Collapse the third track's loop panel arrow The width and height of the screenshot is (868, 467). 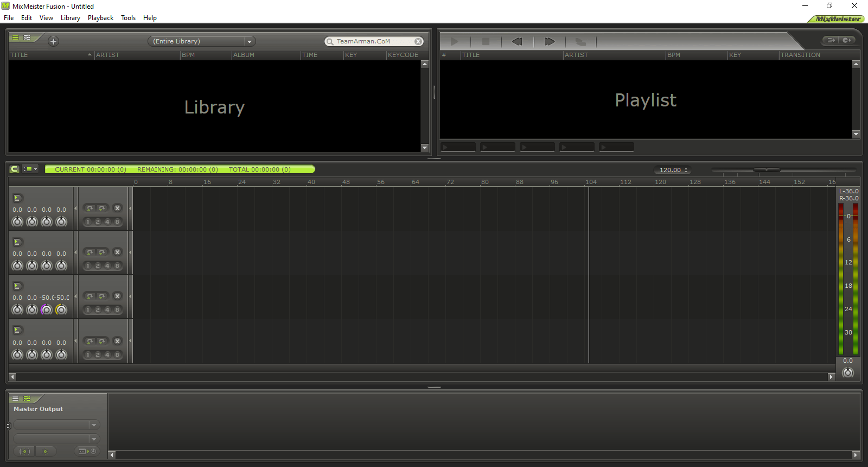(130, 296)
